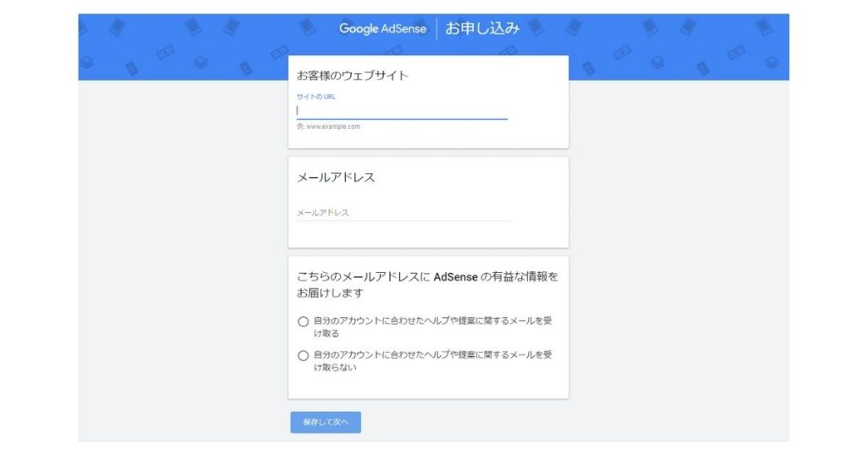The height and width of the screenshot is (456, 868).
Task: Click into the メールアドレス input field
Action: coord(402,213)
